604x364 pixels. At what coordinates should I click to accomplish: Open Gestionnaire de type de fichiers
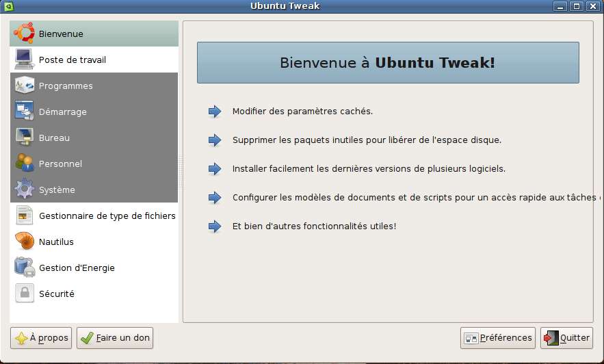[94, 216]
